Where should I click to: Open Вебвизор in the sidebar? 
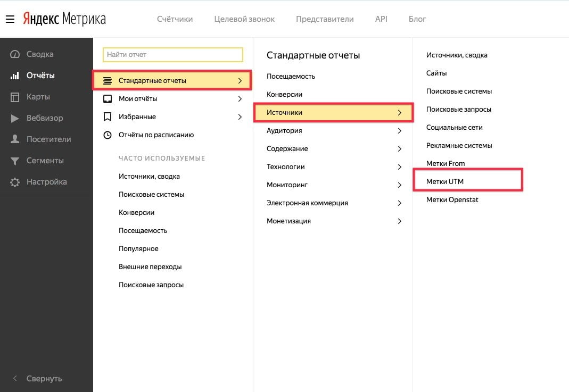click(x=44, y=118)
